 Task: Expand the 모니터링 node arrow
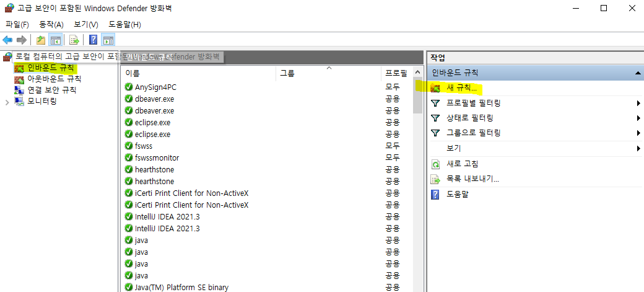tap(7, 102)
